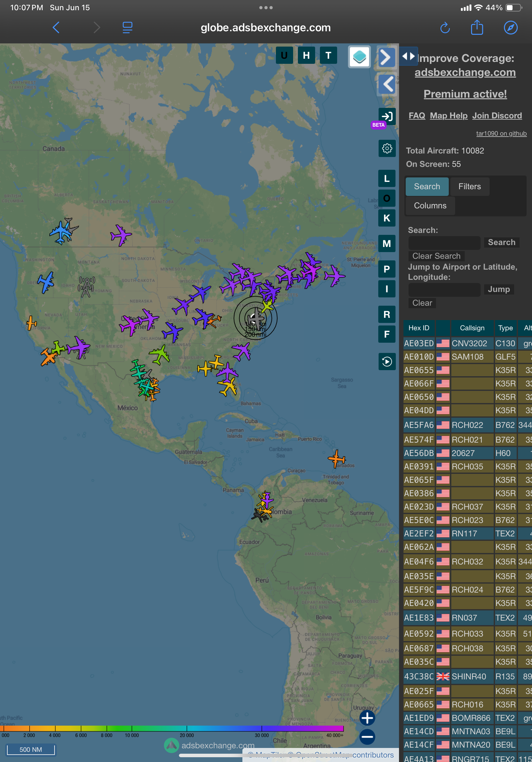Toggle the O map button
532x762 pixels.
(x=387, y=198)
